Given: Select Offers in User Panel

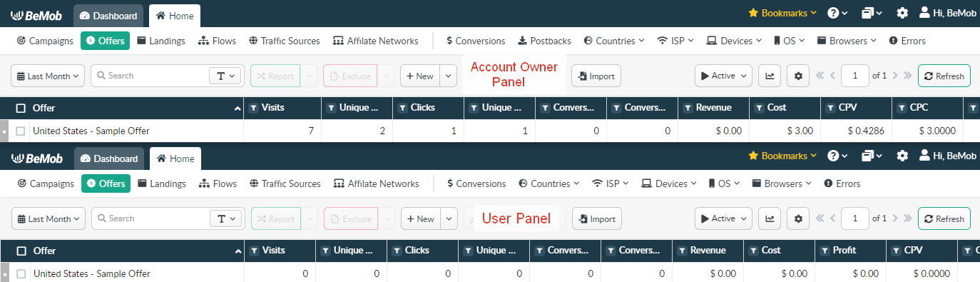Looking at the screenshot, I should 106,183.
